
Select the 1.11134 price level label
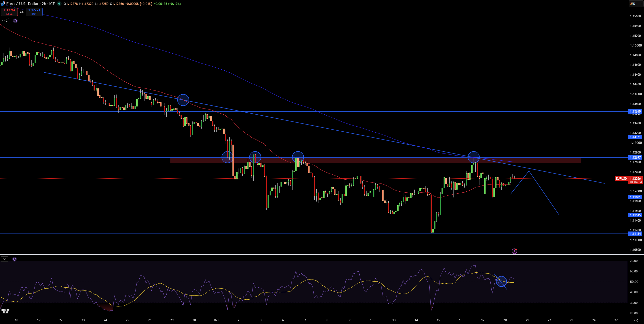tap(635, 234)
